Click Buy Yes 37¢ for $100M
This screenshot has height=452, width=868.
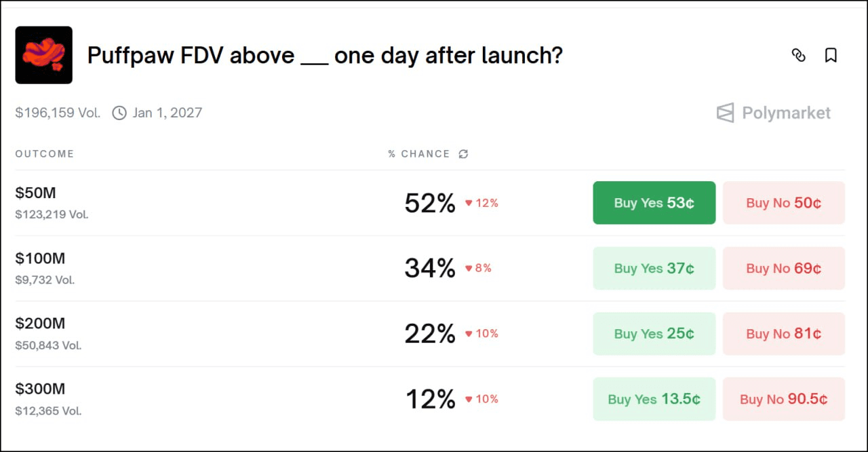654,268
